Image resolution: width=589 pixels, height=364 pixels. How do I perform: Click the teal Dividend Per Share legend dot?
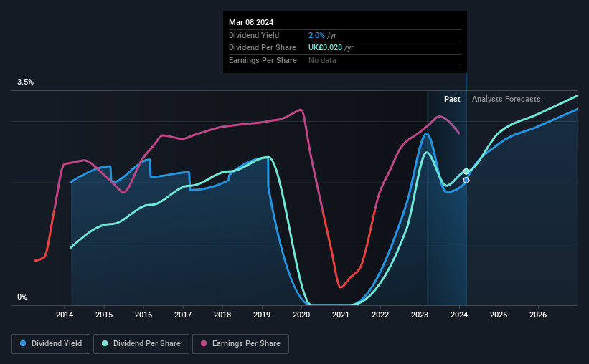[x=105, y=343]
